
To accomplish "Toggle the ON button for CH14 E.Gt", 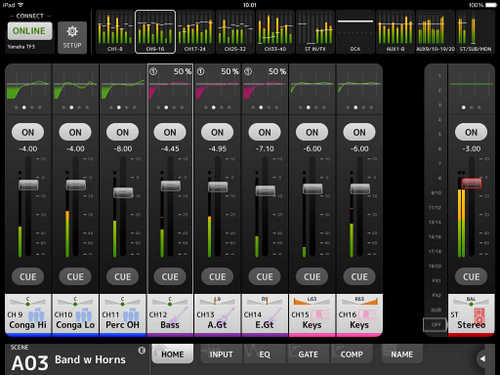I will (x=265, y=132).
